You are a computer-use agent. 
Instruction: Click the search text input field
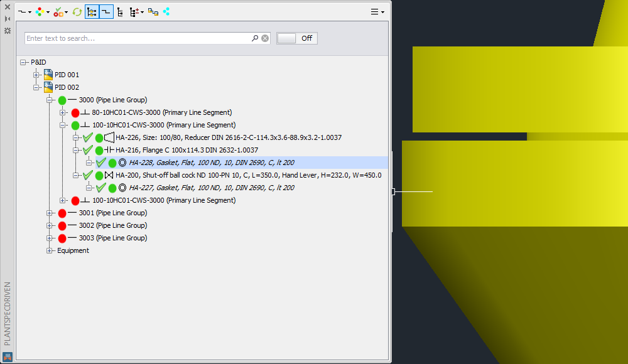[x=137, y=38]
